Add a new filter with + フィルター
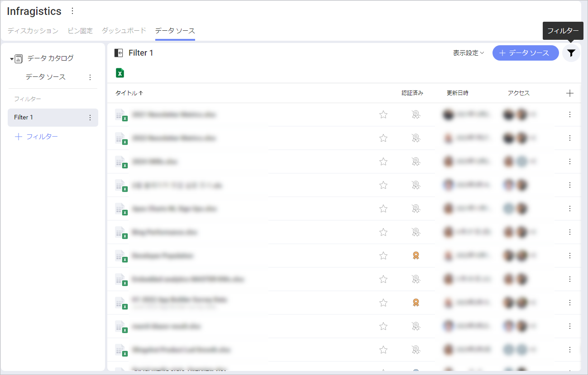 37,137
